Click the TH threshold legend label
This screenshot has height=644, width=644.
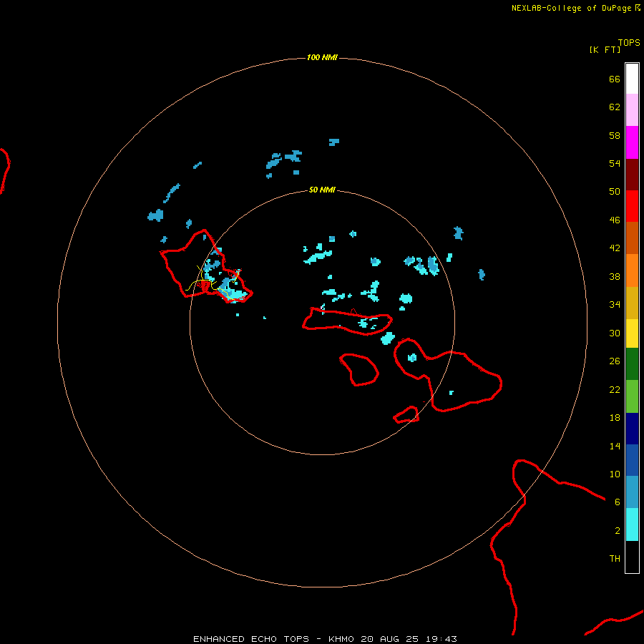click(615, 558)
